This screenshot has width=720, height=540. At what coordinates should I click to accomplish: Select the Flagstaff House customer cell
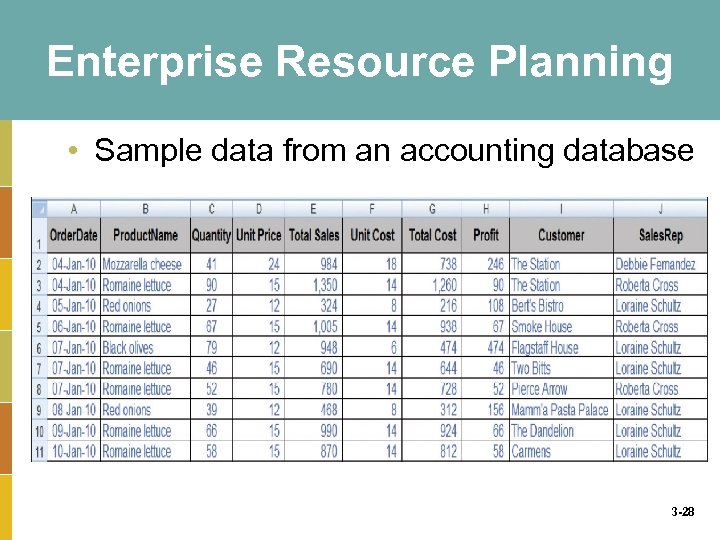tap(545, 348)
